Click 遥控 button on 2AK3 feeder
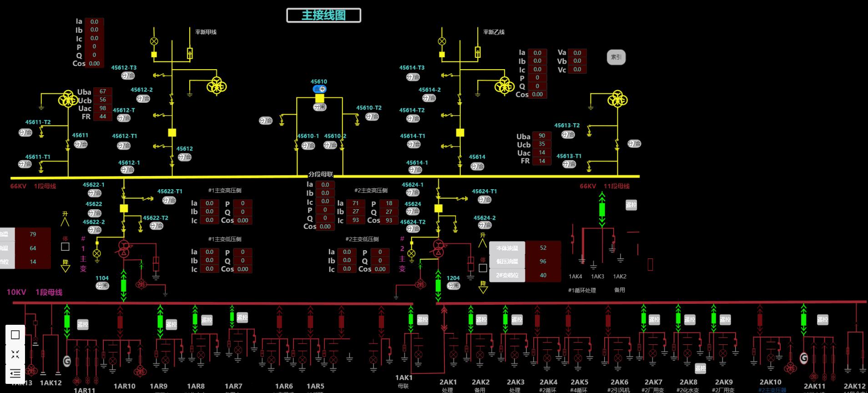The height and width of the screenshot is (393, 868). [x=517, y=320]
